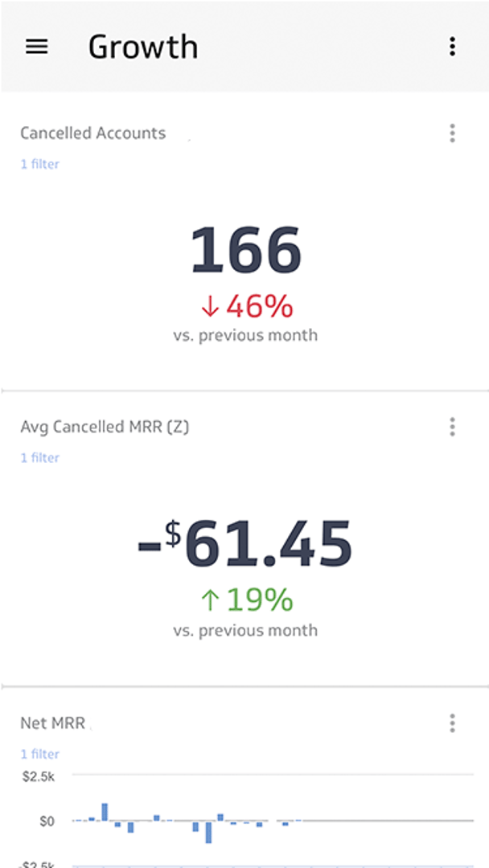Open the top-right overflow menu
The height and width of the screenshot is (868, 489).
[453, 47]
